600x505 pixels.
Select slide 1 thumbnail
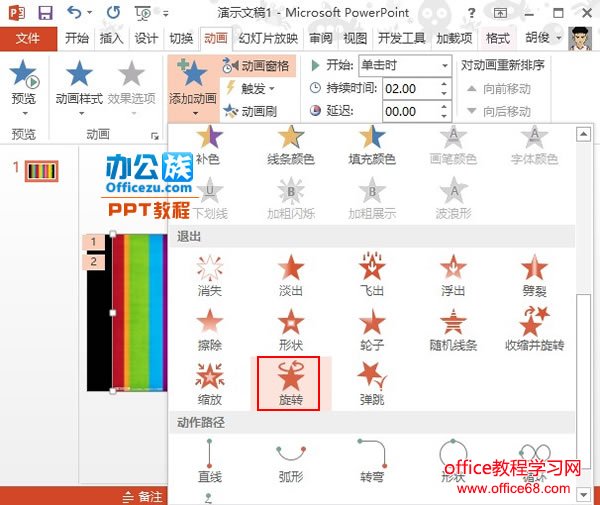click(x=41, y=171)
